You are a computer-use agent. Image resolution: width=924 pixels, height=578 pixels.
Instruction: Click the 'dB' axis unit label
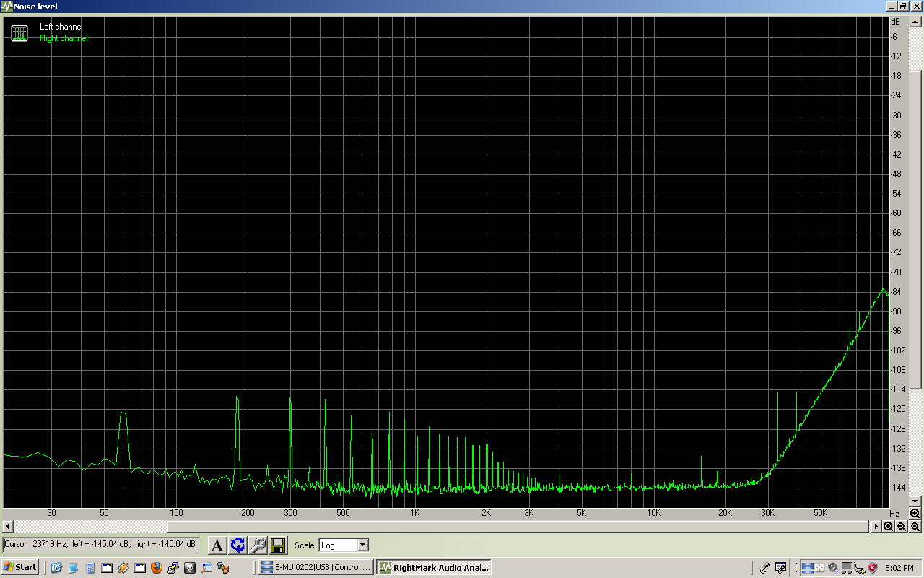point(895,22)
